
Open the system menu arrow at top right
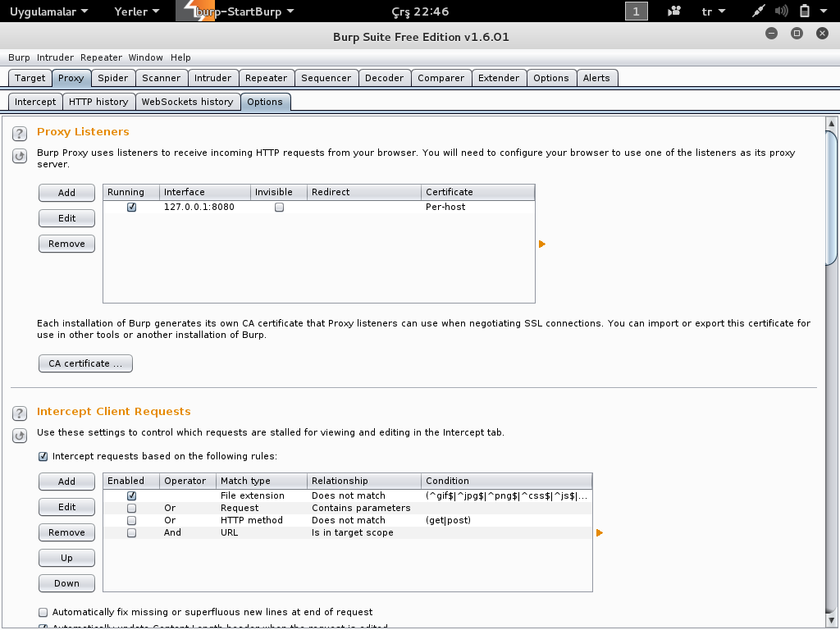(x=824, y=11)
